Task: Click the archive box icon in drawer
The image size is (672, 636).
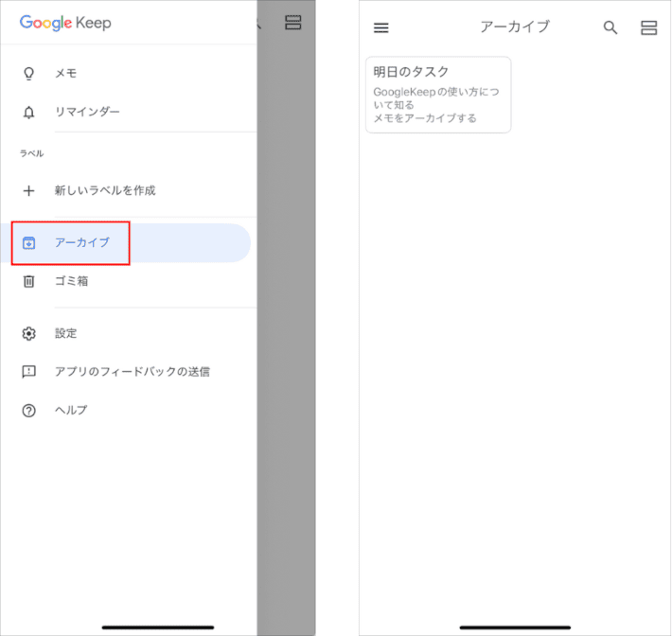Action: [28, 243]
